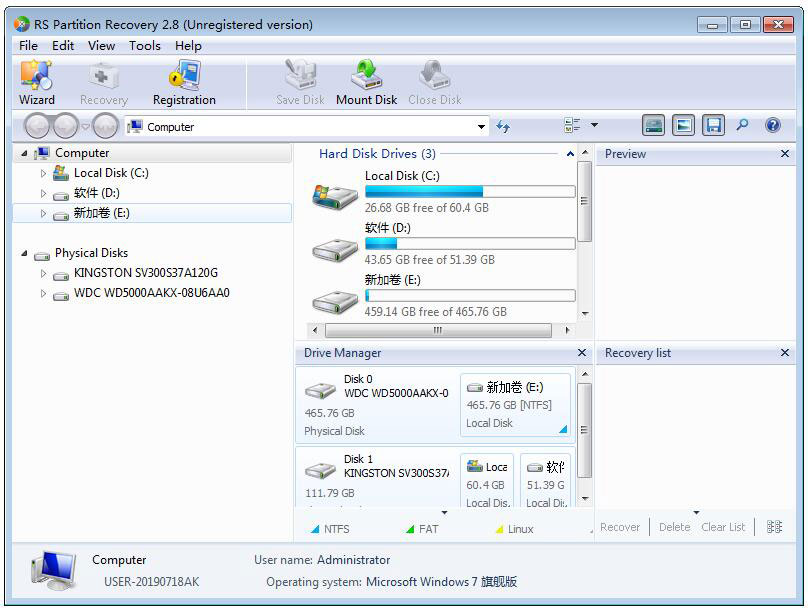Select WDC WD5000AAKX-08U6AA0 tree label
808x610 pixels.
pos(152,293)
